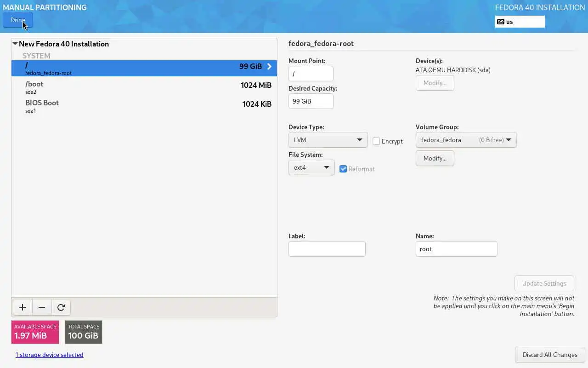This screenshot has height=368, width=588.
Task: Click Modify under Device(s)
Action: [x=435, y=83]
